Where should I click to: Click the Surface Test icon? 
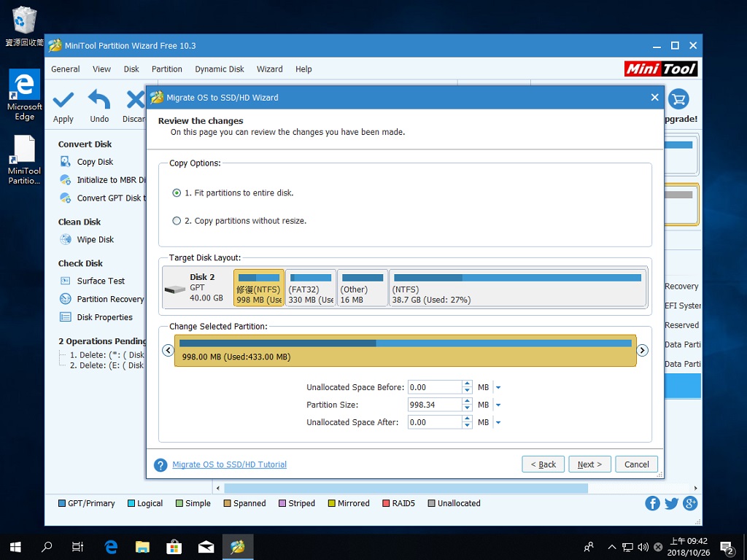[65, 281]
